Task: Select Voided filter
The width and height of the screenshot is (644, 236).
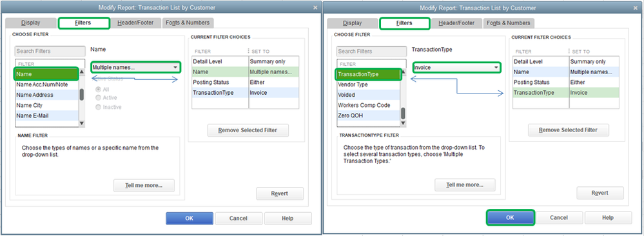Action: [368, 95]
